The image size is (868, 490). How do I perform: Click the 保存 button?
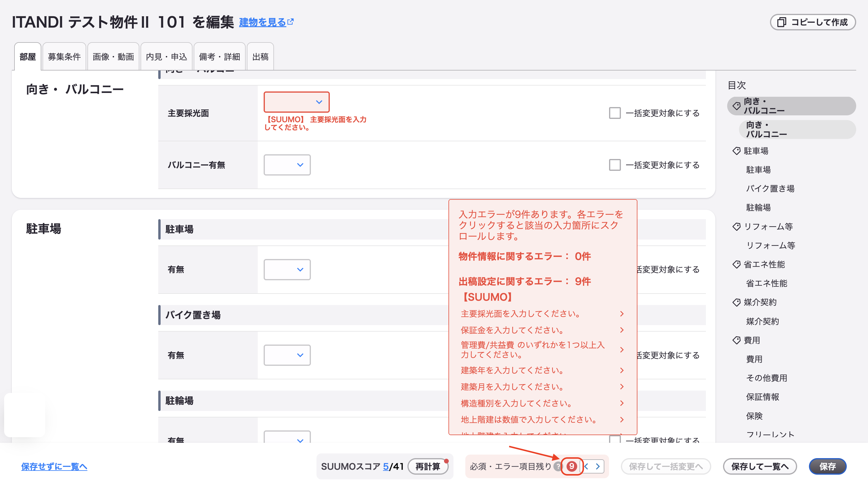pyautogui.click(x=828, y=466)
